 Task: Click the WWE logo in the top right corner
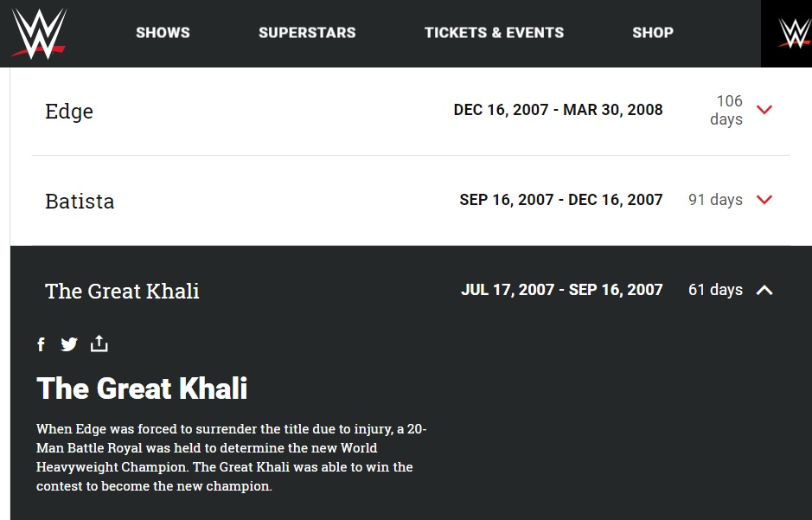point(795,33)
